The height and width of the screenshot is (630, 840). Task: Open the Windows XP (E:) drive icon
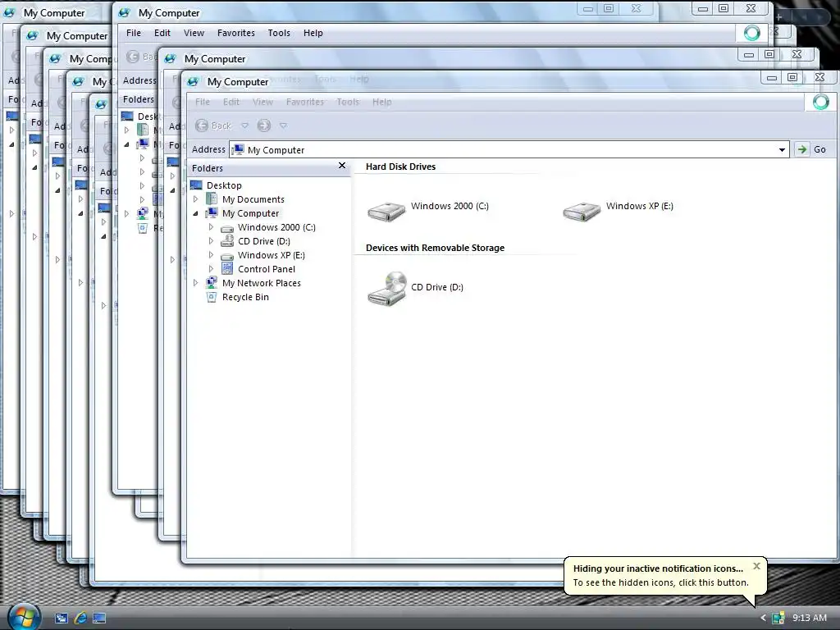pyautogui.click(x=582, y=211)
